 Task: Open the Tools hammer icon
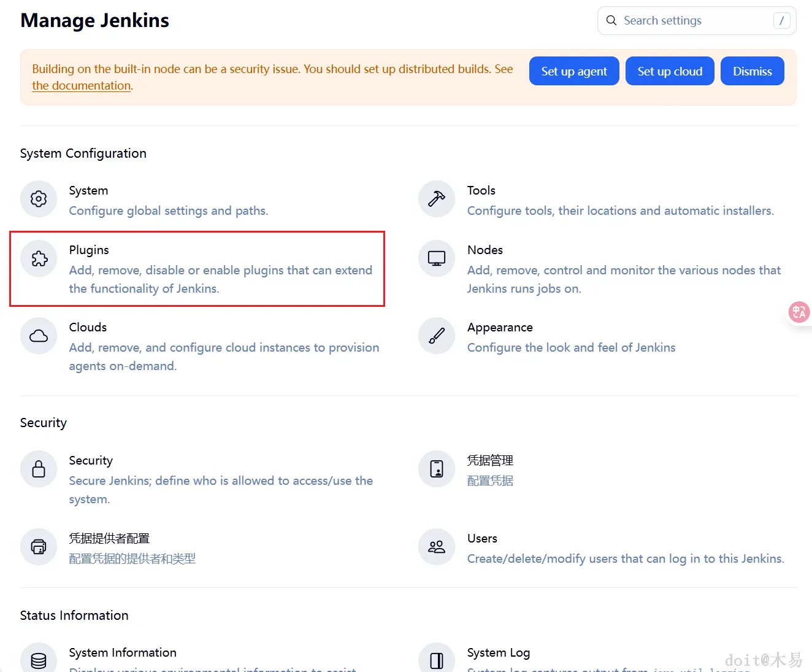(x=437, y=199)
